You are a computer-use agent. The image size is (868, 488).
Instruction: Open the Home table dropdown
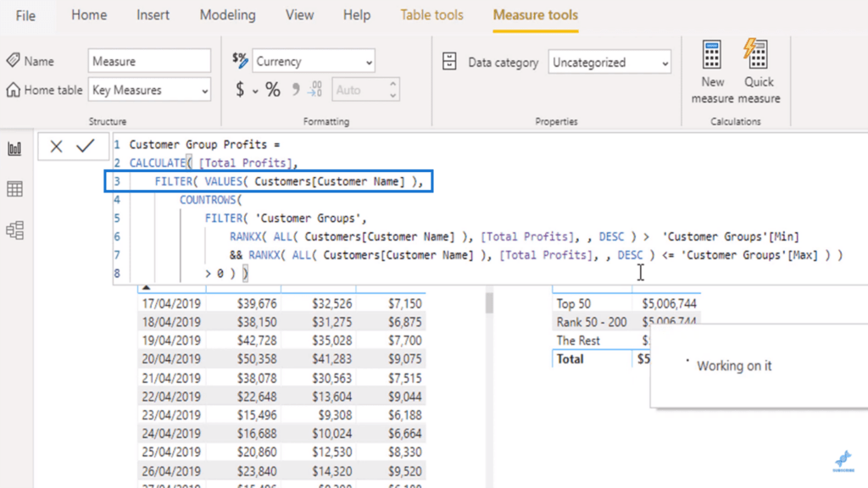(149, 90)
